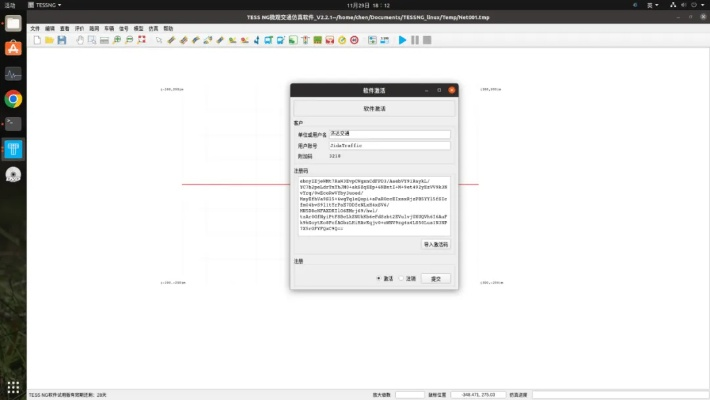Select the zoom-to-rectangle tool beside the hand
The image size is (710, 400).
pos(92,40)
